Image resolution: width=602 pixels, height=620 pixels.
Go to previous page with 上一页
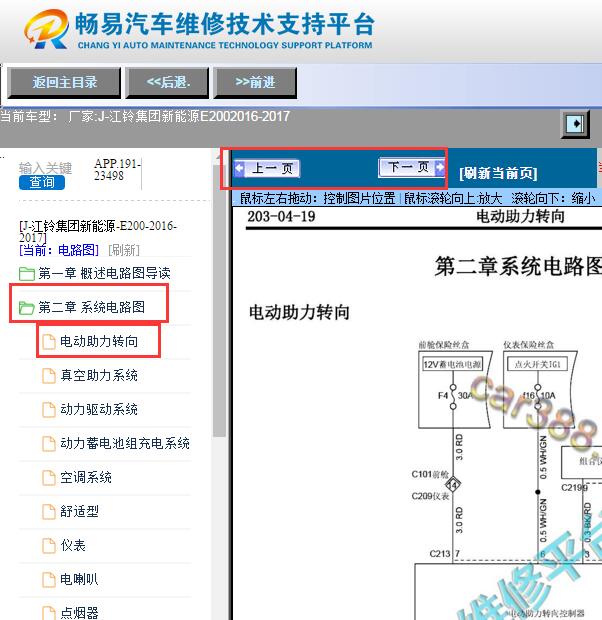(x=266, y=169)
